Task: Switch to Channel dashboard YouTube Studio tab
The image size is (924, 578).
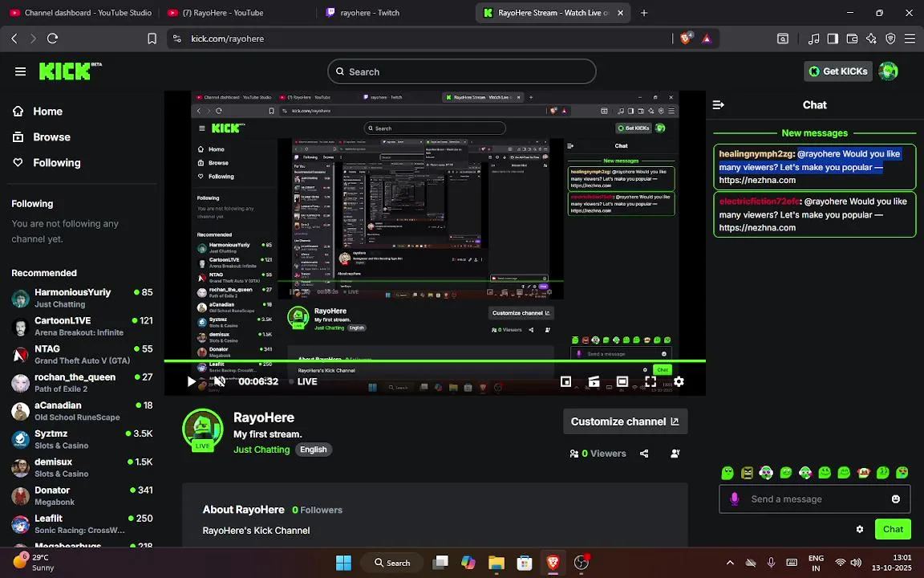Action: (81, 12)
